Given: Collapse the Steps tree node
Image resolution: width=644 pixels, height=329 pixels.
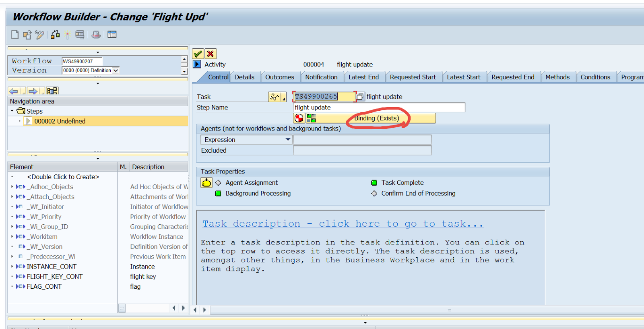Looking at the screenshot, I should (12, 111).
